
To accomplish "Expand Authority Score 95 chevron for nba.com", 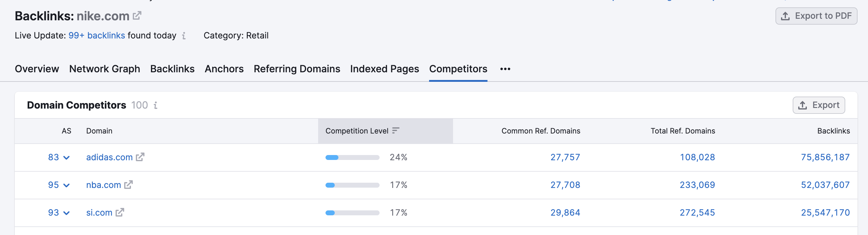I will 66,185.
